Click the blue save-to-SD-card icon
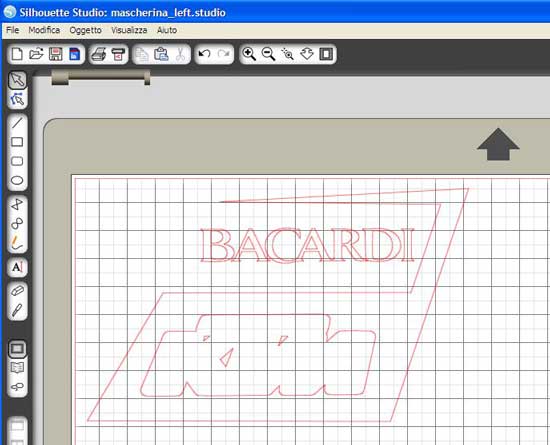 click(x=74, y=54)
